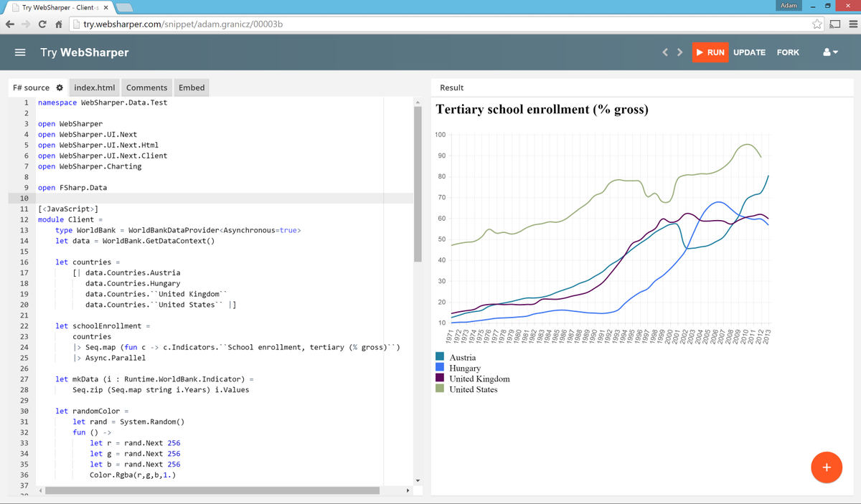Click the browser back arrow
This screenshot has height=504, width=861.
(11, 24)
